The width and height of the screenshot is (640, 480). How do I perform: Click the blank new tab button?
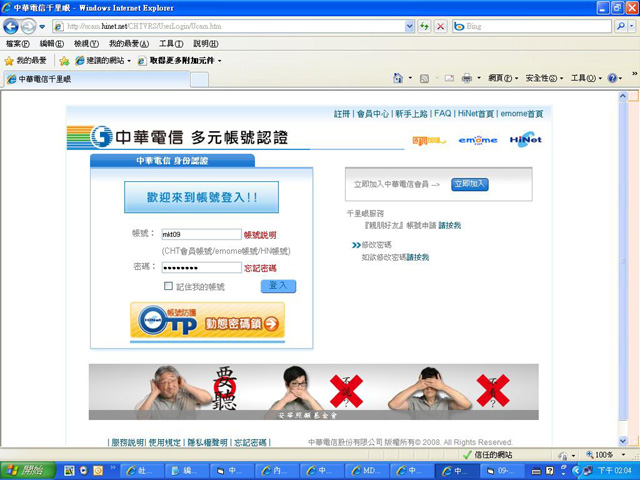click(x=200, y=80)
